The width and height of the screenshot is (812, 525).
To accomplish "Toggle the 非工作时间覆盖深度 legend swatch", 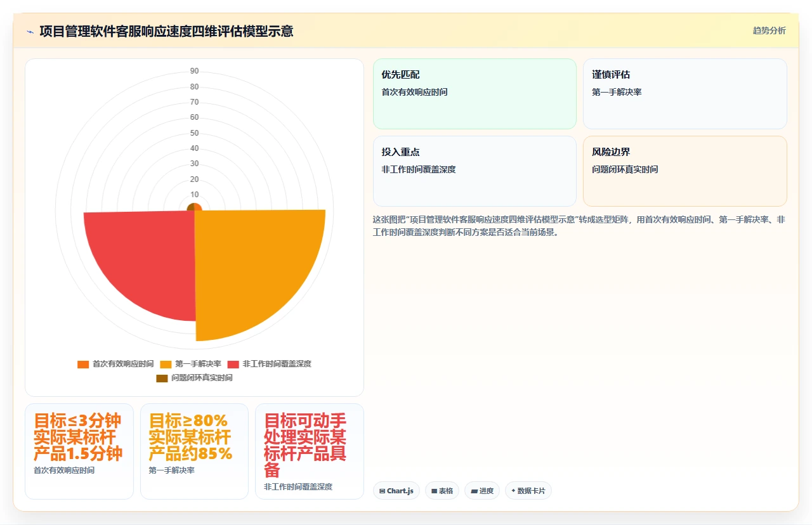I will click(x=233, y=364).
